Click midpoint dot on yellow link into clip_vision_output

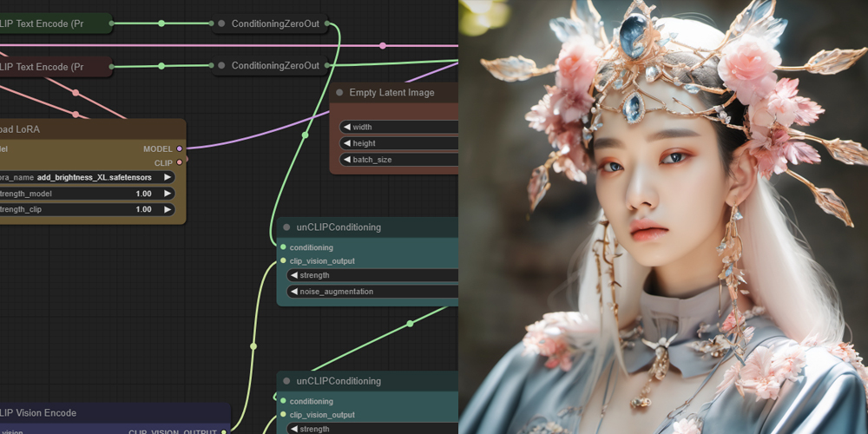[253, 346]
